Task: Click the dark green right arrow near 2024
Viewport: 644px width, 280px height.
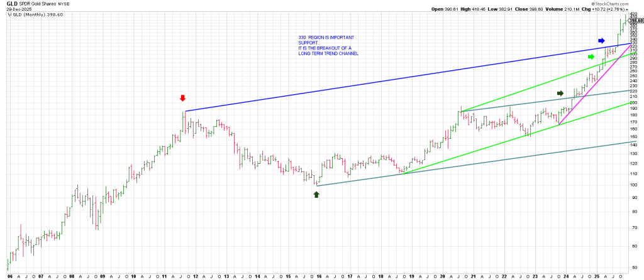Action: (x=561, y=93)
